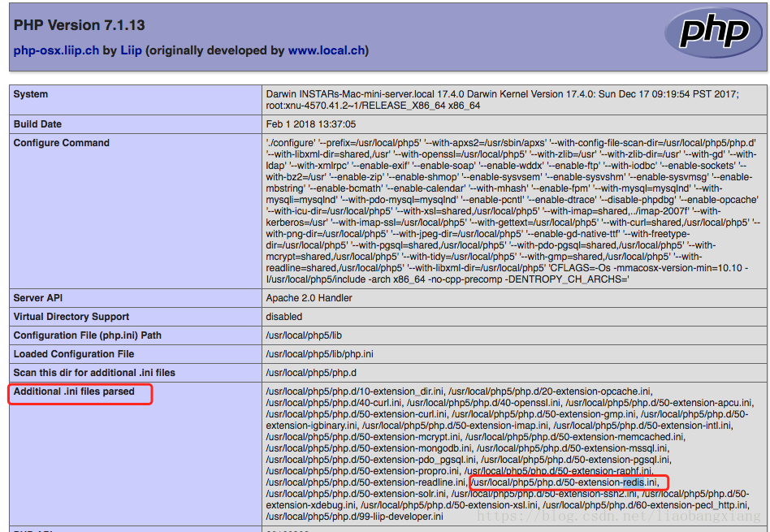
Task: Click the 'Server API' row label
Action: 38,298
